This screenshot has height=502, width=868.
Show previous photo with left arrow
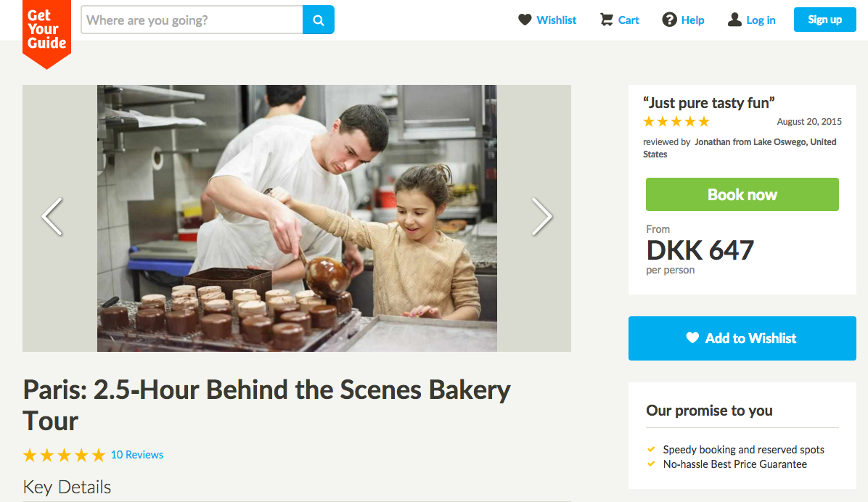pyautogui.click(x=52, y=217)
